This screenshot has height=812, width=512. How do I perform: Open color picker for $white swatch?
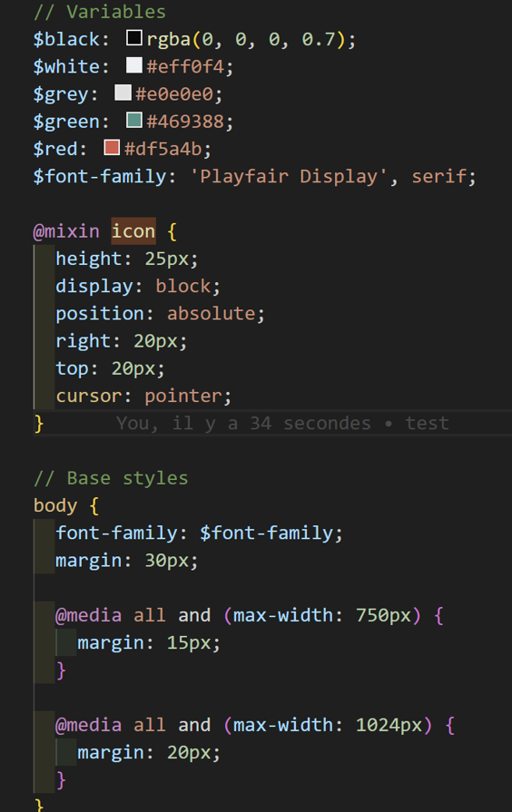click(134, 65)
